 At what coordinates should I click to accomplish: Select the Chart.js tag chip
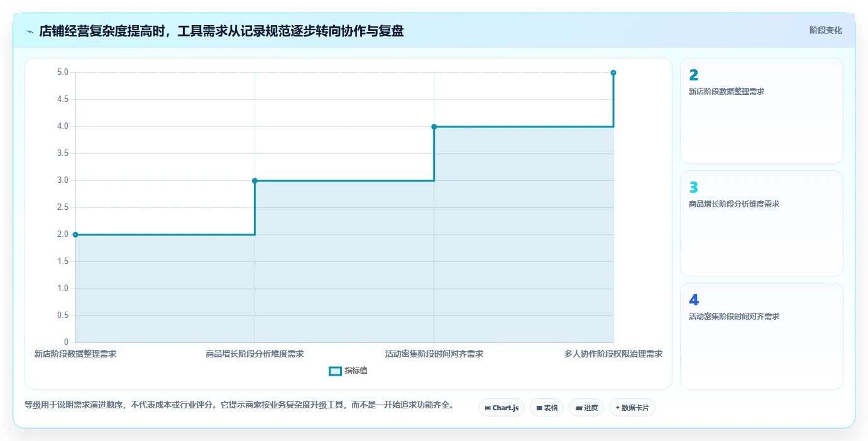pyautogui.click(x=502, y=408)
